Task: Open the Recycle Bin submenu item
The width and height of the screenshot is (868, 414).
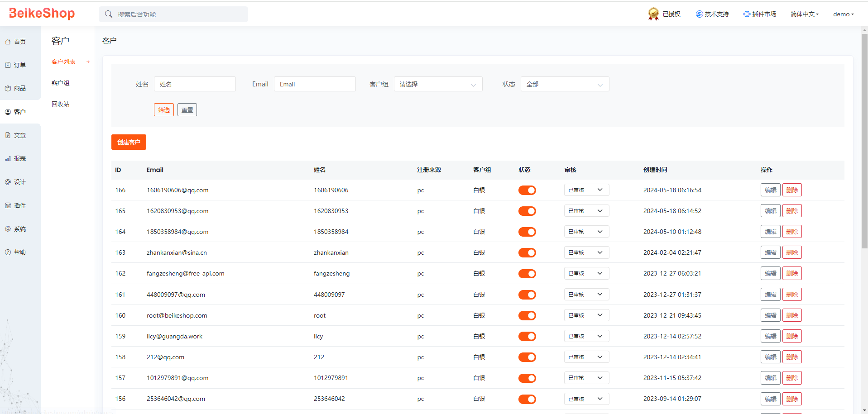Action: pos(61,104)
